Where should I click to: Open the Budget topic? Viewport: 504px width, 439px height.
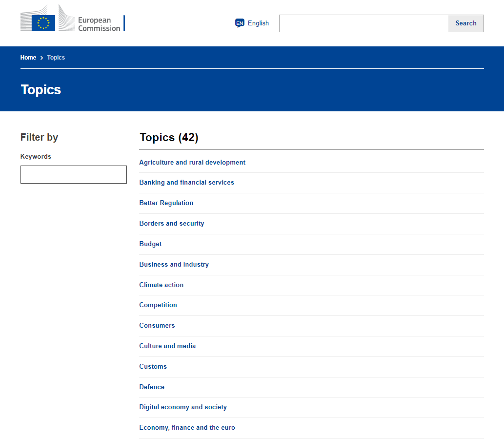pos(150,244)
